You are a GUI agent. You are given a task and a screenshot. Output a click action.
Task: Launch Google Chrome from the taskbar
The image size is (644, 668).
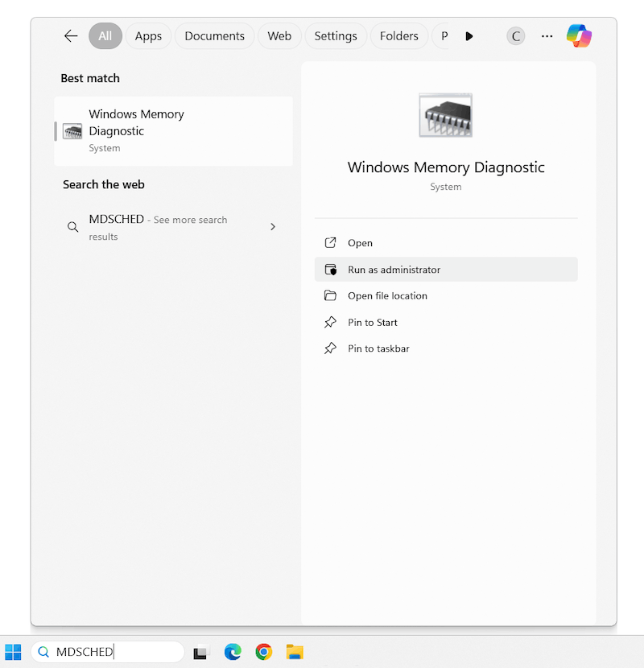(x=264, y=652)
